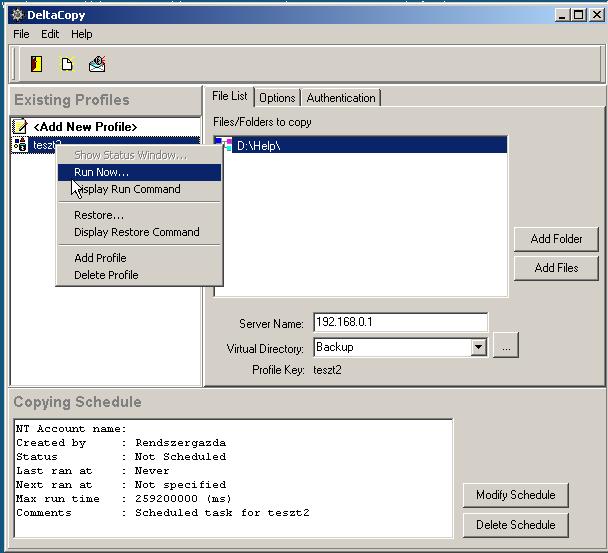Switch to the Authentication tab
608x553 pixels.
coord(341,98)
